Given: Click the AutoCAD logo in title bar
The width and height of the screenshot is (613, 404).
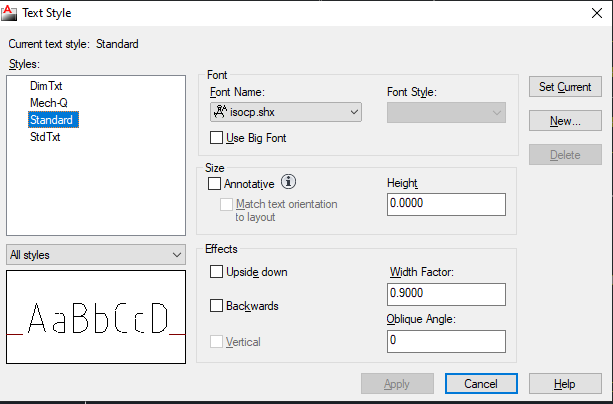Looking at the screenshot, I should point(10,12).
